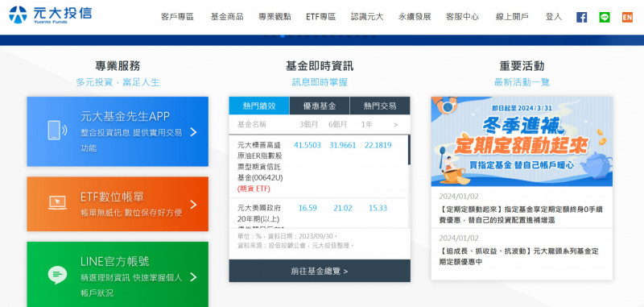Switch language with the EN icon

[x=627, y=17]
